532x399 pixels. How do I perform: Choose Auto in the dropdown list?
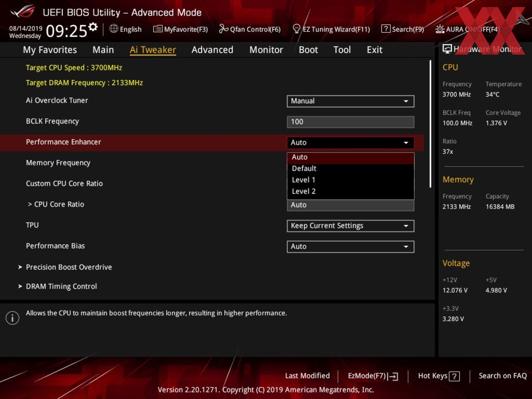[350, 157]
